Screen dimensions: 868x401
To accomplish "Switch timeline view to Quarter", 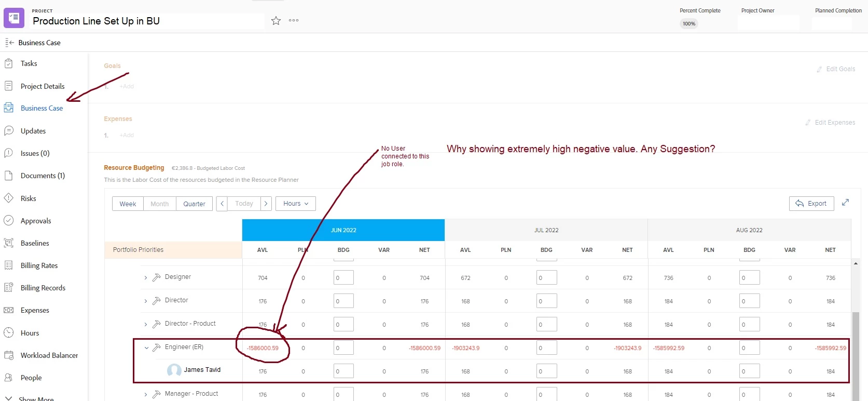I will [x=194, y=204].
